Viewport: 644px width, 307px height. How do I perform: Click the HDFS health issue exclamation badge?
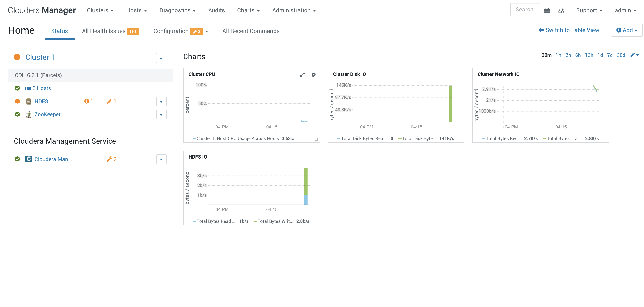point(88,101)
